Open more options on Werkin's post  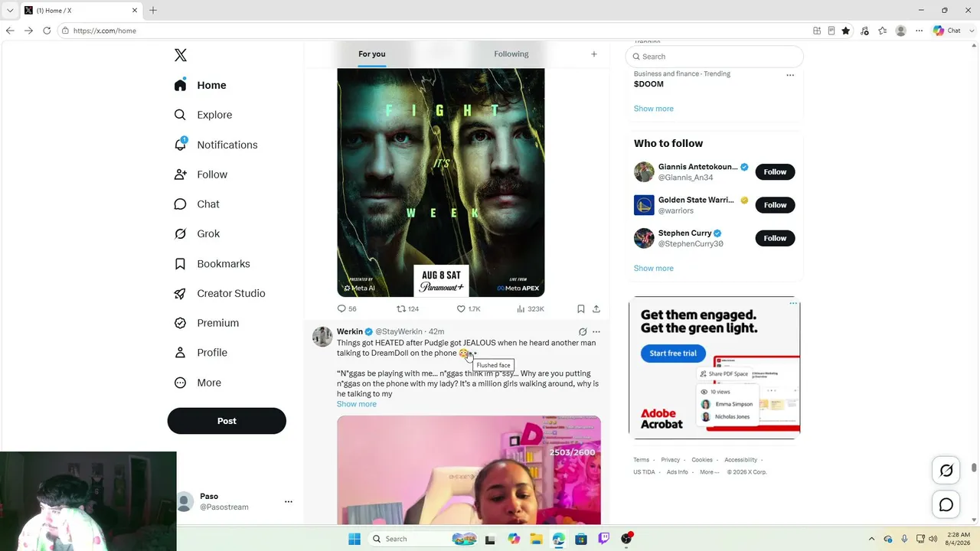click(x=596, y=332)
